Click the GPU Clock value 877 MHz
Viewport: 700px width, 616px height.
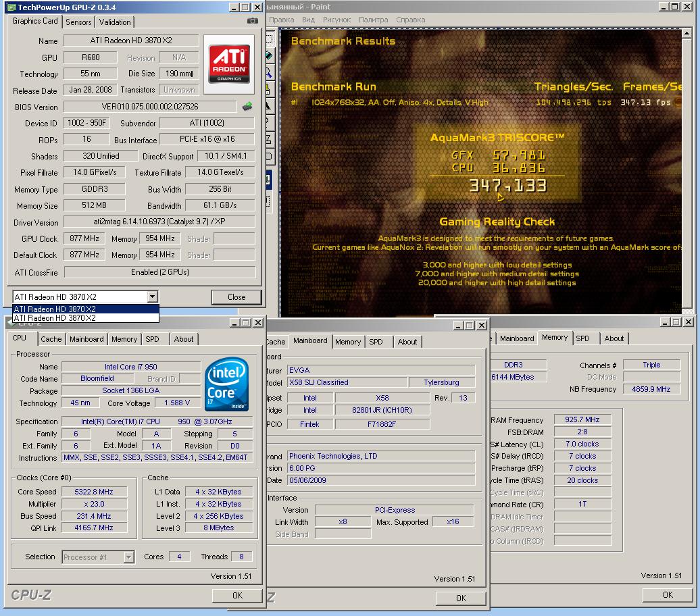click(x=84, y=238)
